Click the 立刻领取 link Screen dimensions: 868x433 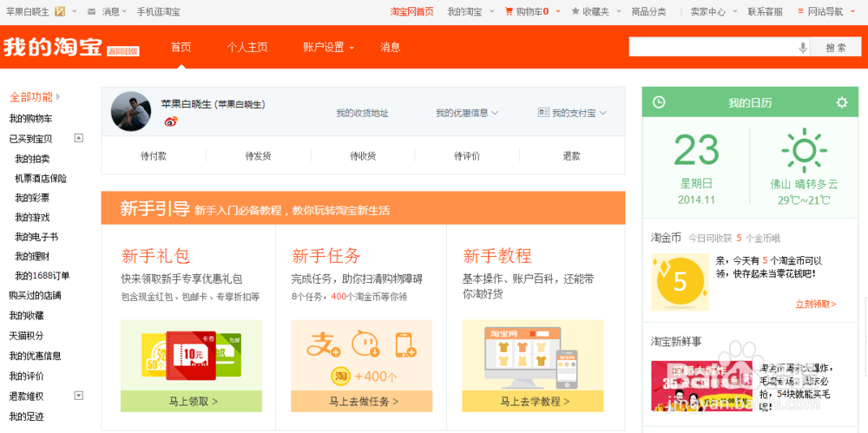click(x=816, y=304)
